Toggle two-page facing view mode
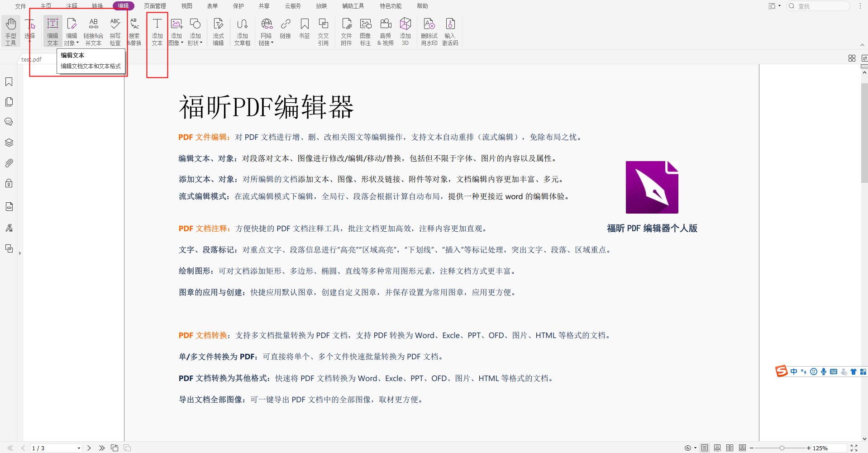Viewport: 868px width, 453px height. tap(730, 448)
